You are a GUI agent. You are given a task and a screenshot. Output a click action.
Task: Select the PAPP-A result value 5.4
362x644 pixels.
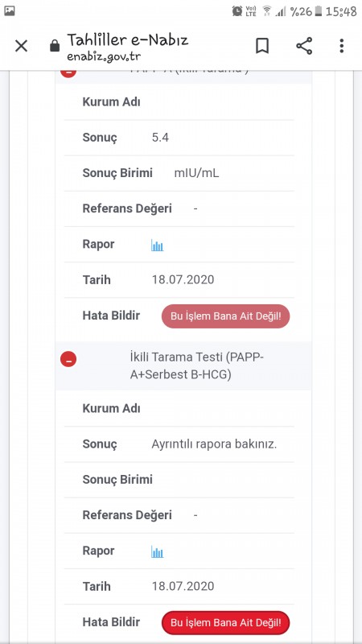point(160,138)
